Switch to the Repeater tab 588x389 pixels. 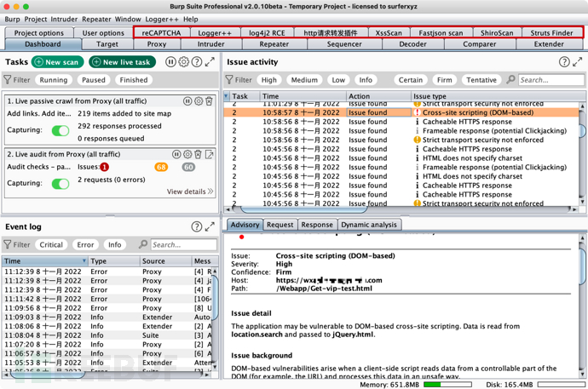[x=274, y=44]
